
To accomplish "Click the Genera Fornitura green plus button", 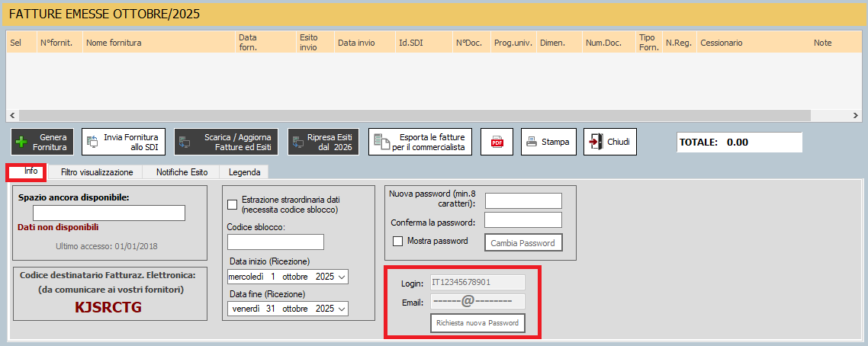I will [43, 142].
